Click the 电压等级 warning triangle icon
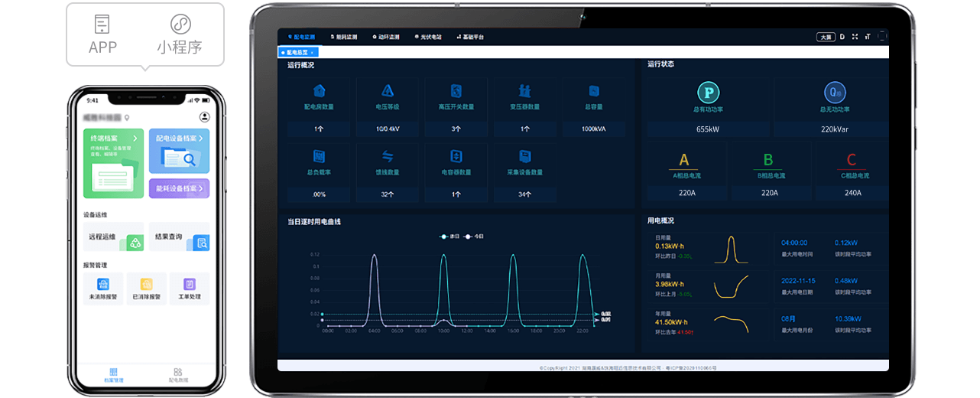Image resolution: width=980 pixels, height=398 pixels. 388,90
